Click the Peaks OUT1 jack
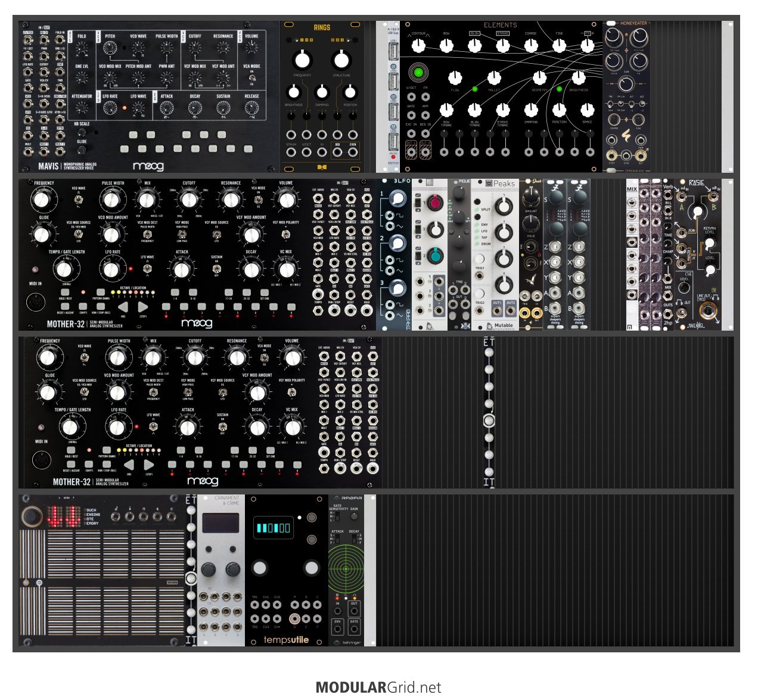 click(x=496, y=312)
